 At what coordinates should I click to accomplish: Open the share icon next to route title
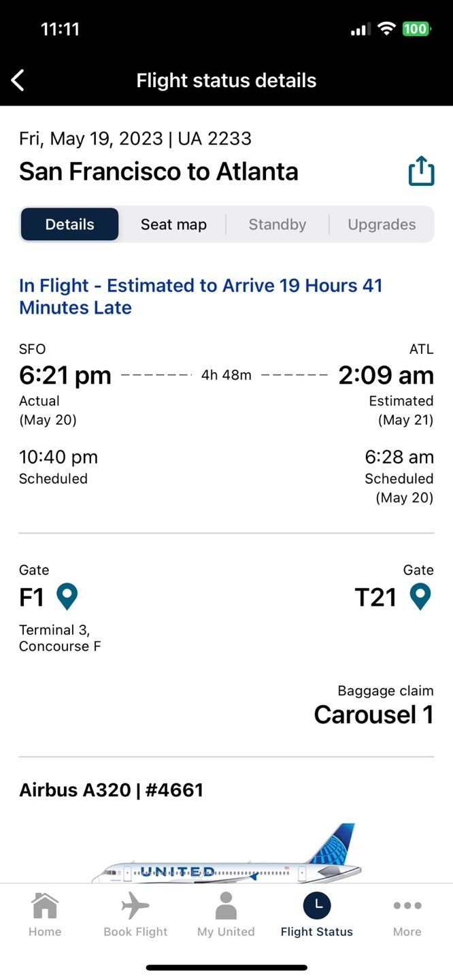[x=420, y=171]
